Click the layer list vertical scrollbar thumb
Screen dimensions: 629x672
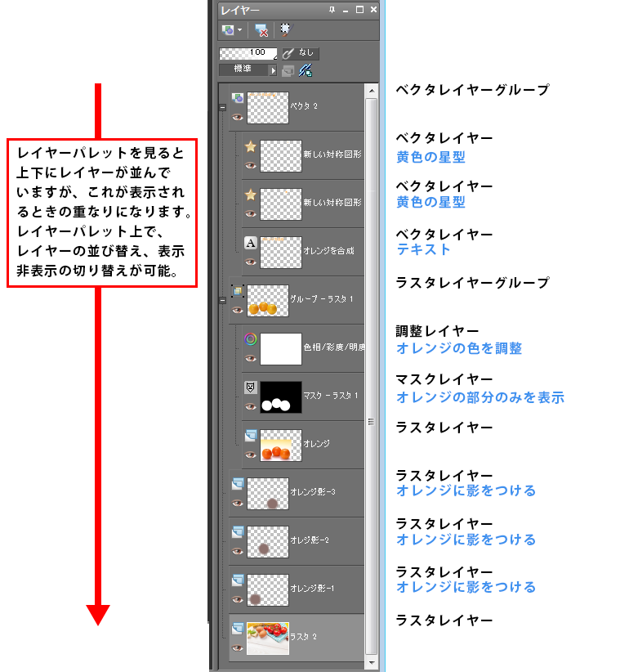[x=371, y=377]
